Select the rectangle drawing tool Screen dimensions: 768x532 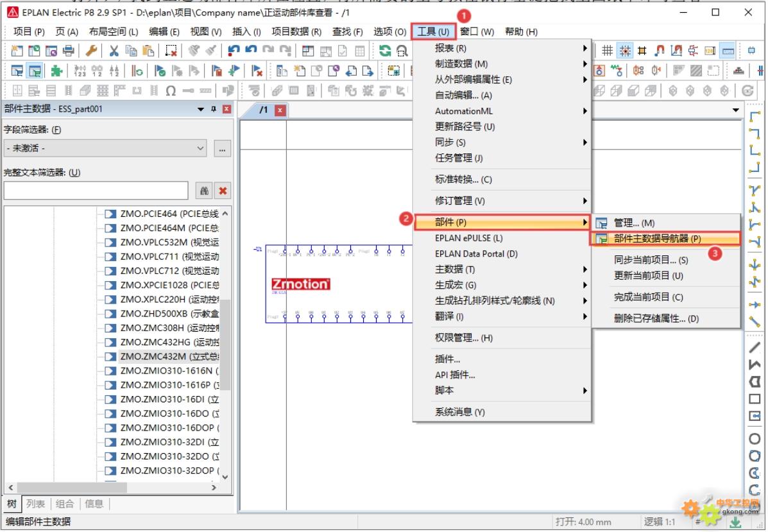[755, 399]
